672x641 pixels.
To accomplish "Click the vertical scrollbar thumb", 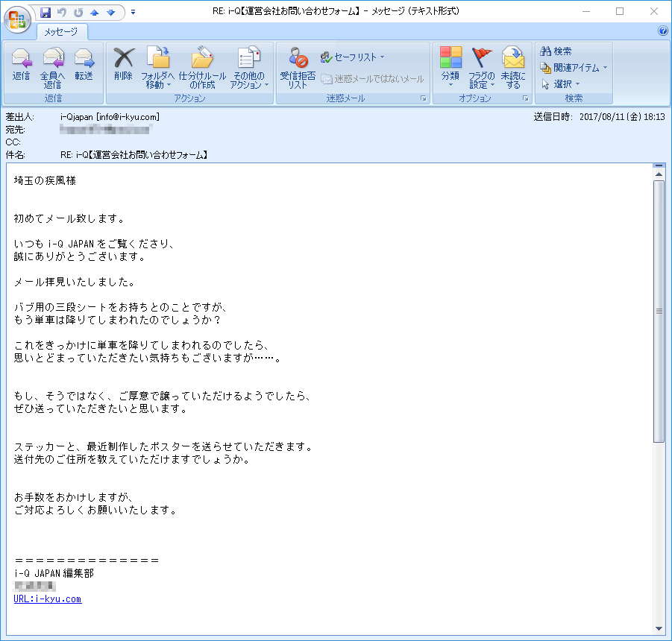I will [659, 312].
